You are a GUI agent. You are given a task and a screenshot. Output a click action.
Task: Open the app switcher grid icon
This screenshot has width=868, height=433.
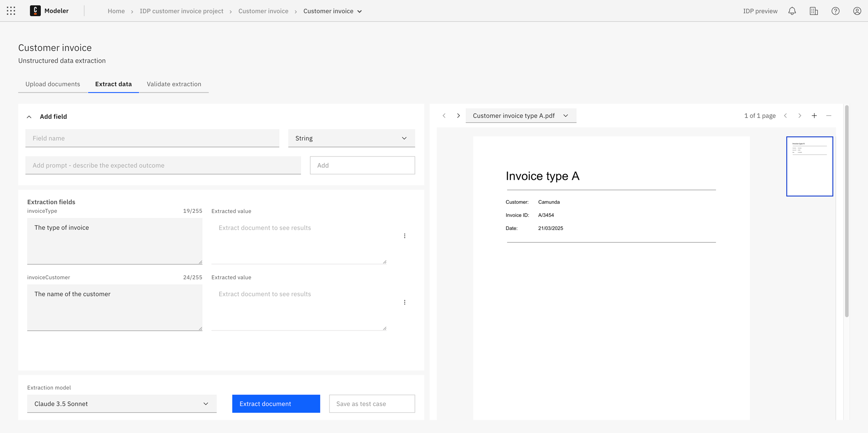(x=10, y=10)
